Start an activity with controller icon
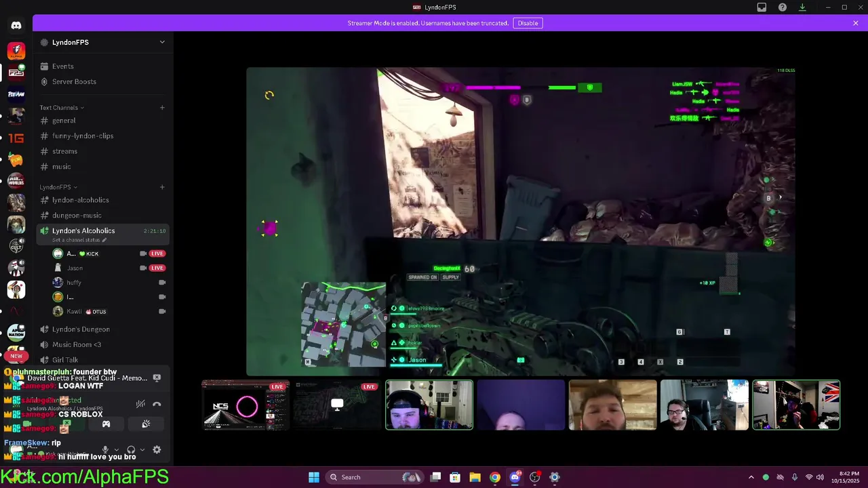Viewport: 868px width, 488px height. [106, 424]
